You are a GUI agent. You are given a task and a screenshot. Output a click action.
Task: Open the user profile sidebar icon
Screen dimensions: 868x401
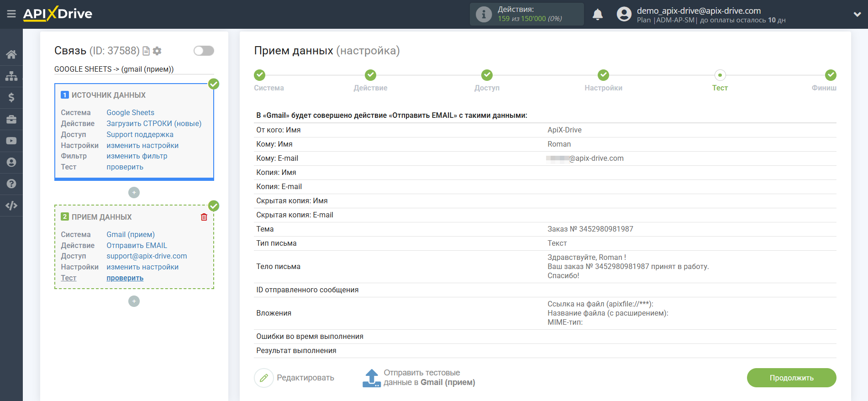click(x=11, y=162)
